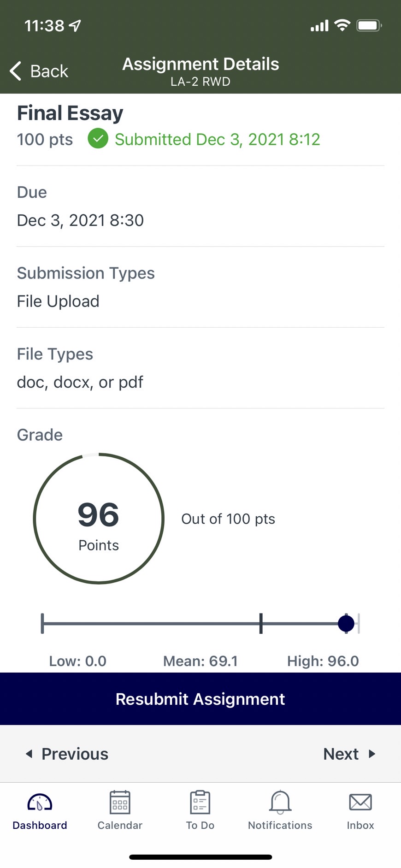Open the Dashboard gauge icon
This screenshot has height=868, width=401.
[x=40, y=803]
